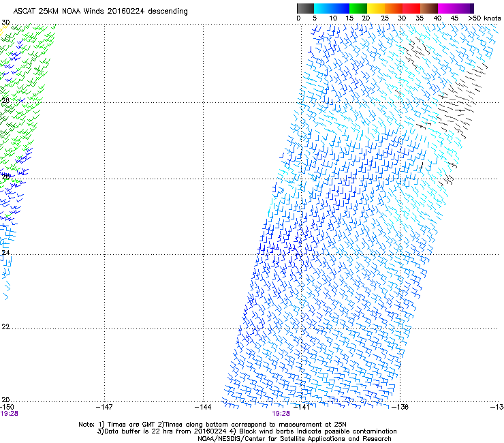Click the longitude label -141
The width and height of the screenshot is (504, 443).
(x=301, y=407)
